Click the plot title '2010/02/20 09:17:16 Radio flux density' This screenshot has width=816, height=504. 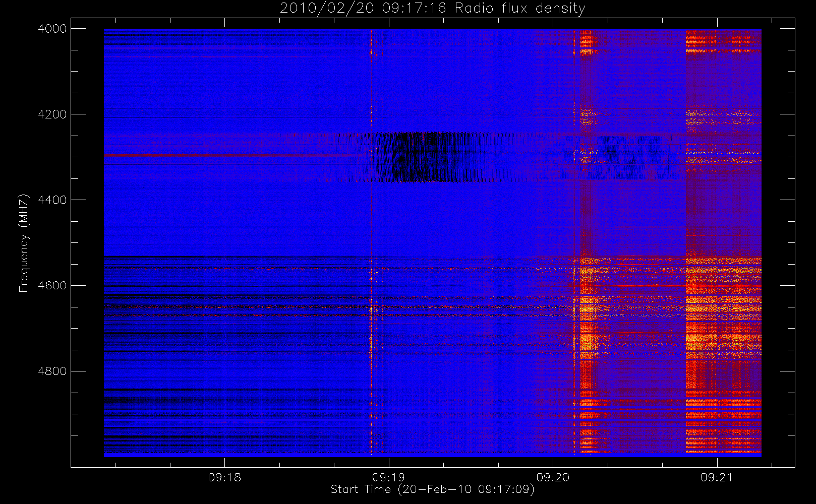coord(433,9)
